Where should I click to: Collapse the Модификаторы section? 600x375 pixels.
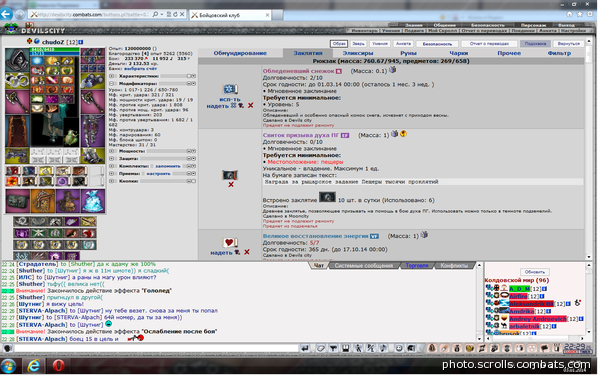pos(112,83)
